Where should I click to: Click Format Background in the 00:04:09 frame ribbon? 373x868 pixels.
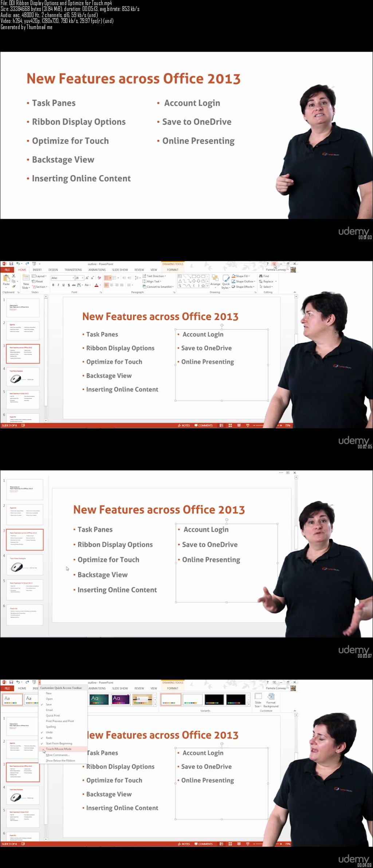(x=271, y=700)
